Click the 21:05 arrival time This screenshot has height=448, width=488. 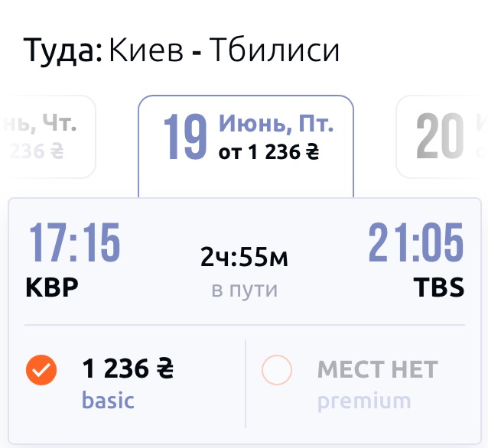415,245
